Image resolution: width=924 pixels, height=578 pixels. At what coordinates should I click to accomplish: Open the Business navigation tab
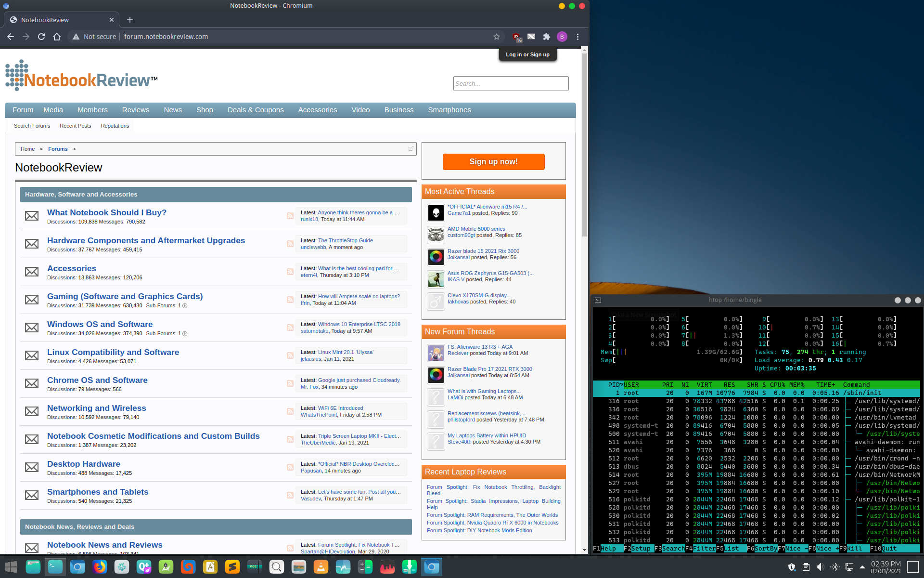point(399,110)
